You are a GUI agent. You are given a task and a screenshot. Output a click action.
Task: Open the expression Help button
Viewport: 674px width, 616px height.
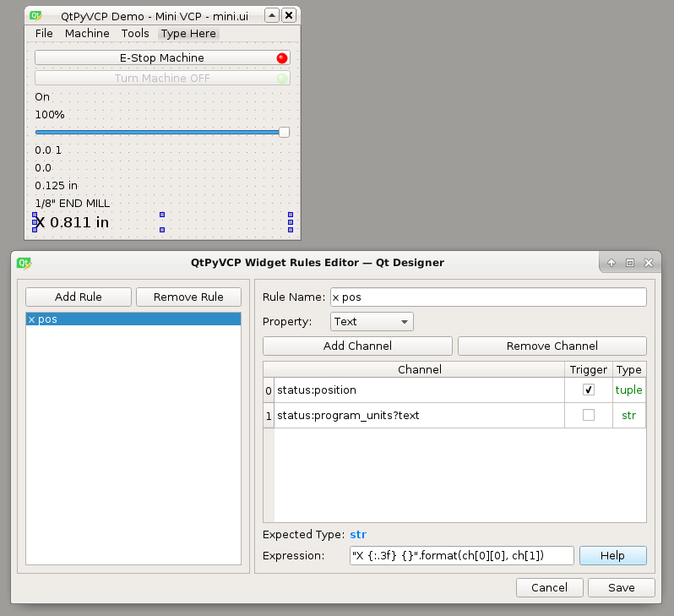(613, 555)
